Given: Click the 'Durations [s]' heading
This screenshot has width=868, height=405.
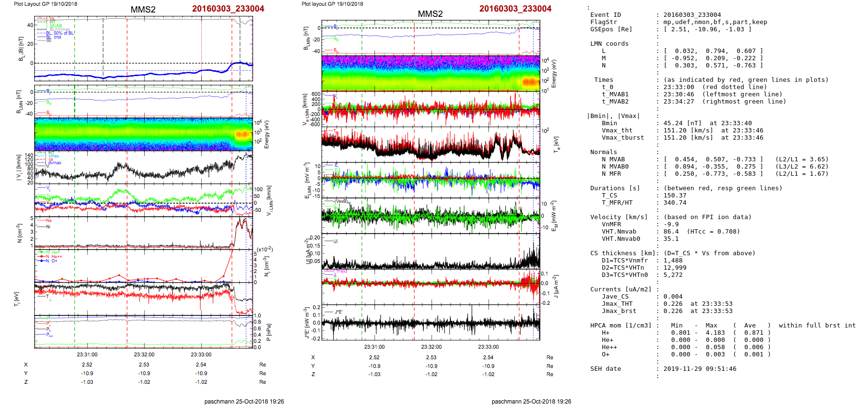Looking at the screenshot, I should tap(615, 188).
